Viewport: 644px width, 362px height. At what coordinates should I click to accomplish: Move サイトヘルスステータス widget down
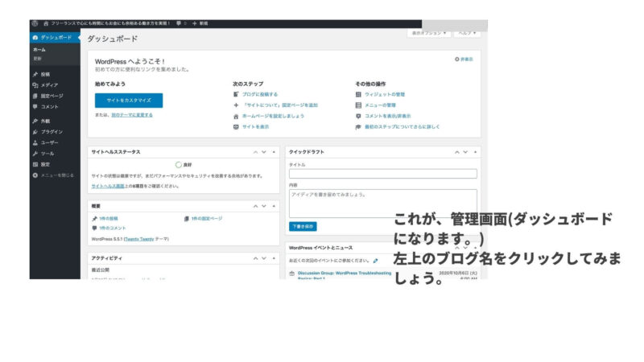264,152
